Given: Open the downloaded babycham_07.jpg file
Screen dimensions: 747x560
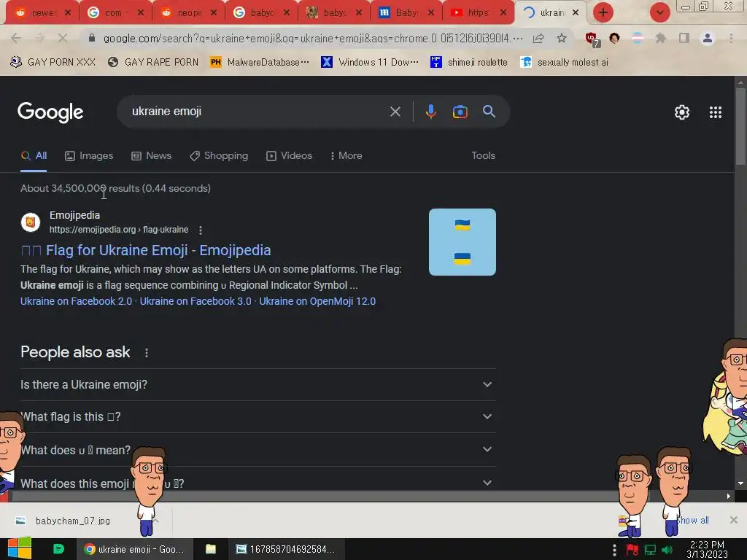Looking at the screenshot, I should pos(73,521).
